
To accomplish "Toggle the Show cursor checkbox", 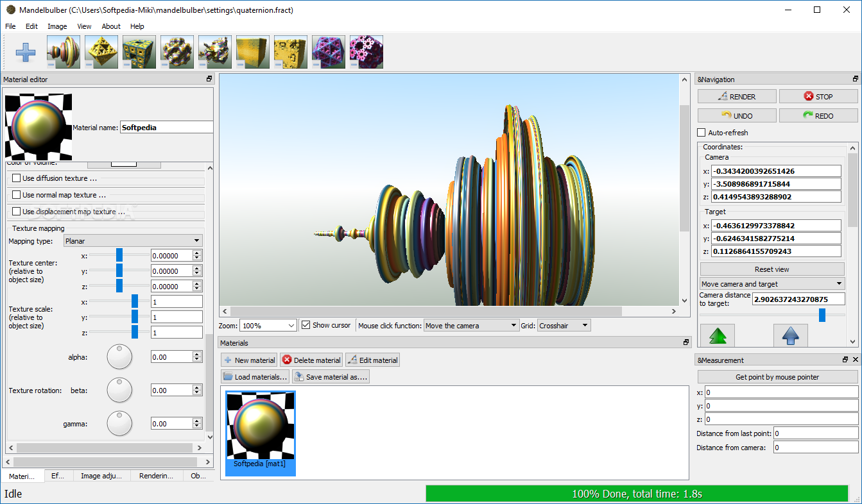I will [x=306, y=325].
